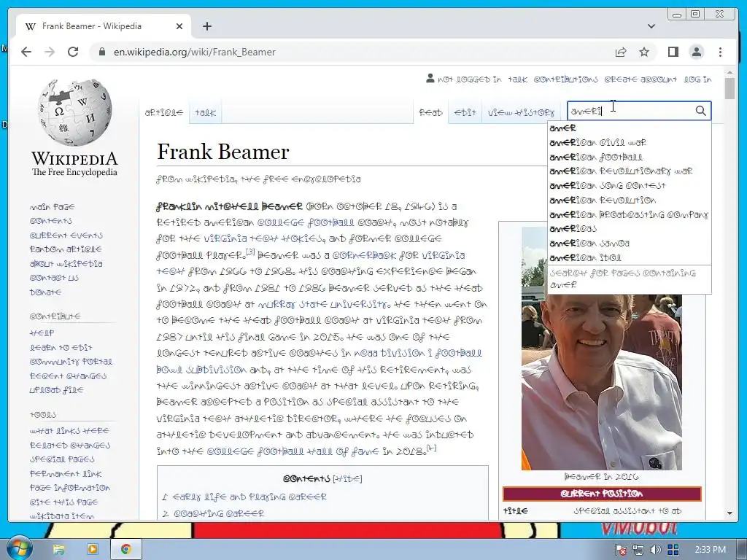Screen dimensions: 747x560
Task: Choose the 'Amer' search suggestion
Action: 630,128
